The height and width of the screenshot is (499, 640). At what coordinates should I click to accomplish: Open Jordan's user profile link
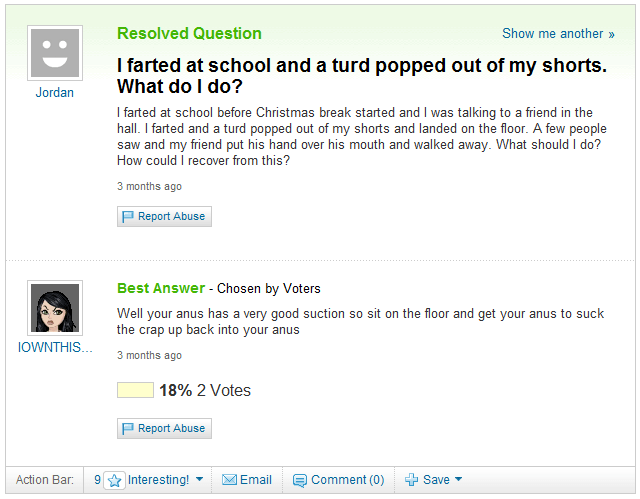point(55,93)
